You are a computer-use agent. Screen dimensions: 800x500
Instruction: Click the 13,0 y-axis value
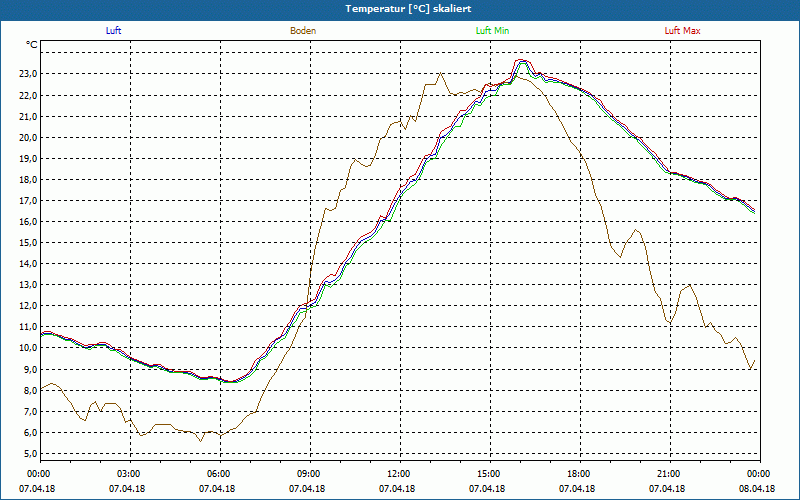[29, 285]
